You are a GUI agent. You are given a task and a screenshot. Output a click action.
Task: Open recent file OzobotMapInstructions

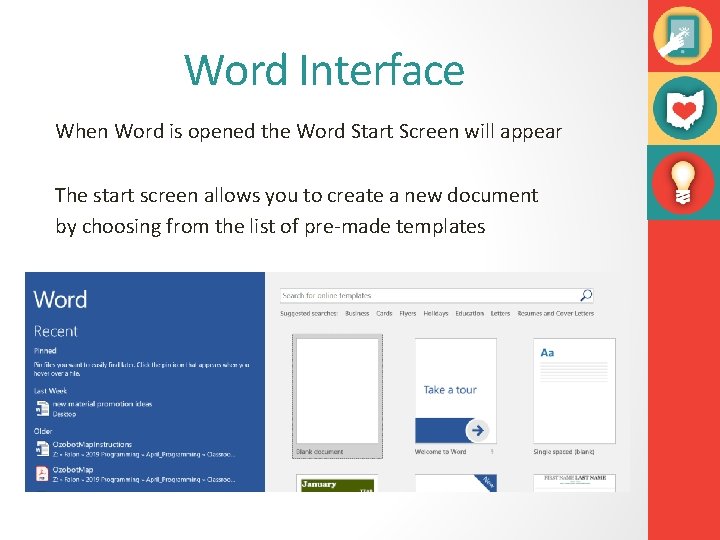[135, 449]
